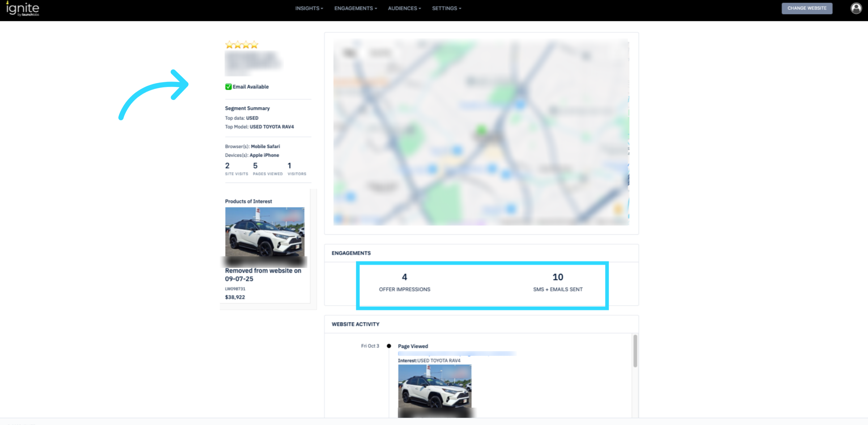The height and width of the screenshot is (425, 868).
Task: Click the Fri Oct 3 timeline dot
Action: click(389, 346)
